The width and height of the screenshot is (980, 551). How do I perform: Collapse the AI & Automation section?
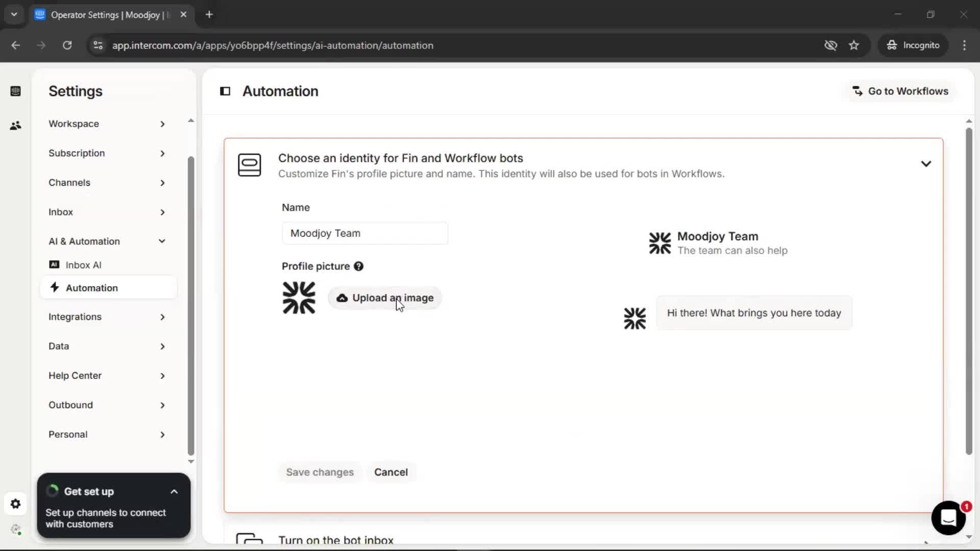coord(107,241)
